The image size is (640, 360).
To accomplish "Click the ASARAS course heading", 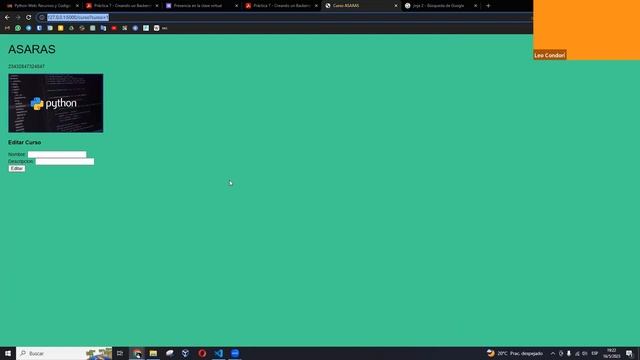I will [x=32, y=49].
